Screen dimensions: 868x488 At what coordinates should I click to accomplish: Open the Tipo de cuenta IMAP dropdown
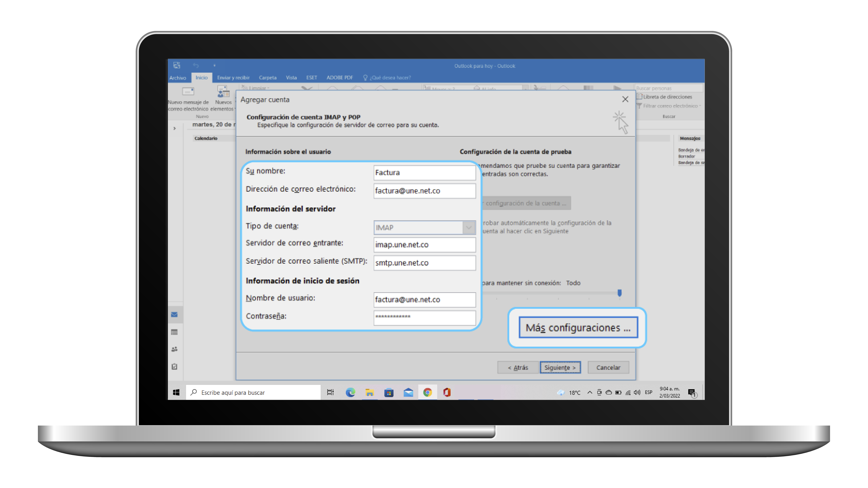coord(468,228)
